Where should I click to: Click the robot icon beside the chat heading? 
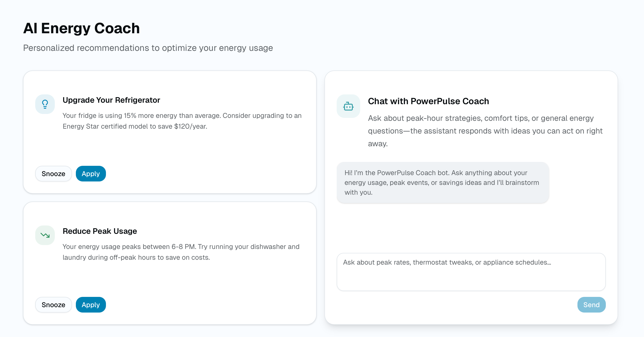click(348, 106)
